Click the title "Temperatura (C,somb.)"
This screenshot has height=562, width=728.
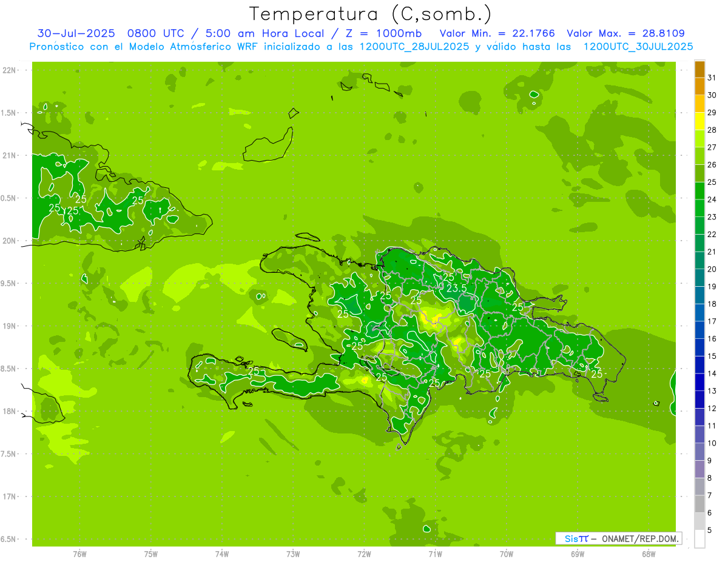370,14
